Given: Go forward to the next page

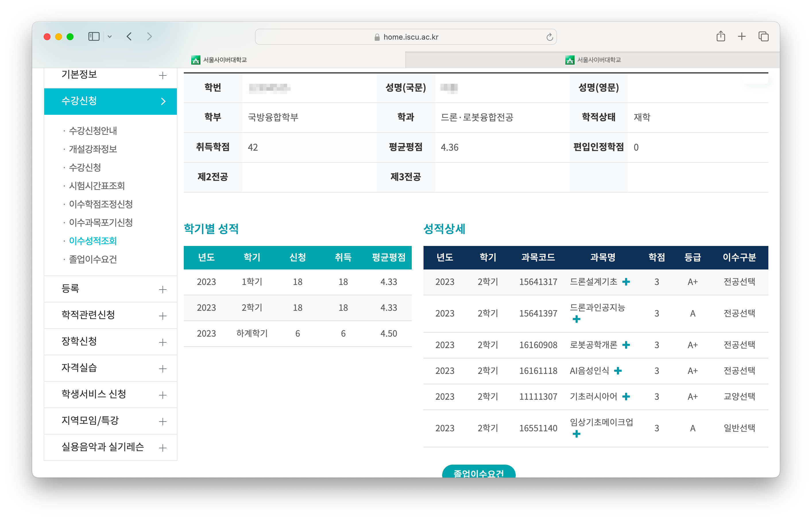Looking at the screenshot, I should point(150,36).
